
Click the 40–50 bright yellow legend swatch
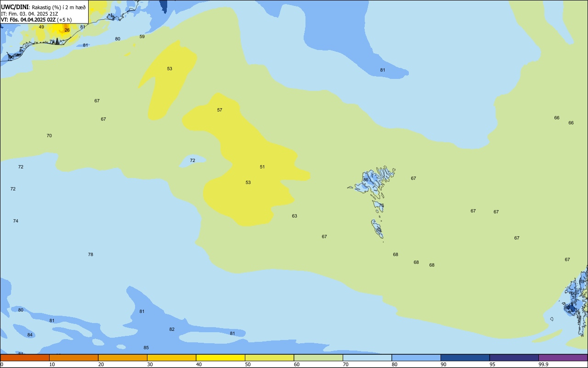point(220,357)
